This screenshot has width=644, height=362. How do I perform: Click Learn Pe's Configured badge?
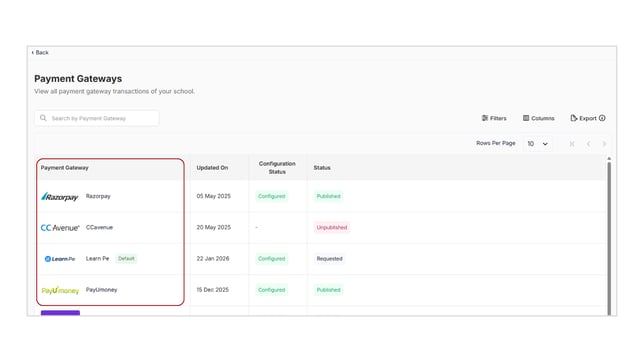point(271,258)
